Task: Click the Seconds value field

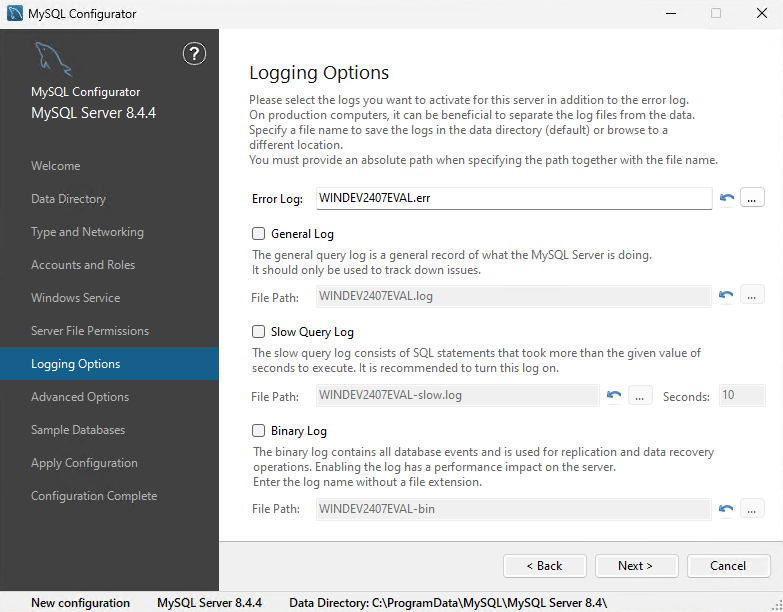Action: pyautogui.click(x=742, y=395)
